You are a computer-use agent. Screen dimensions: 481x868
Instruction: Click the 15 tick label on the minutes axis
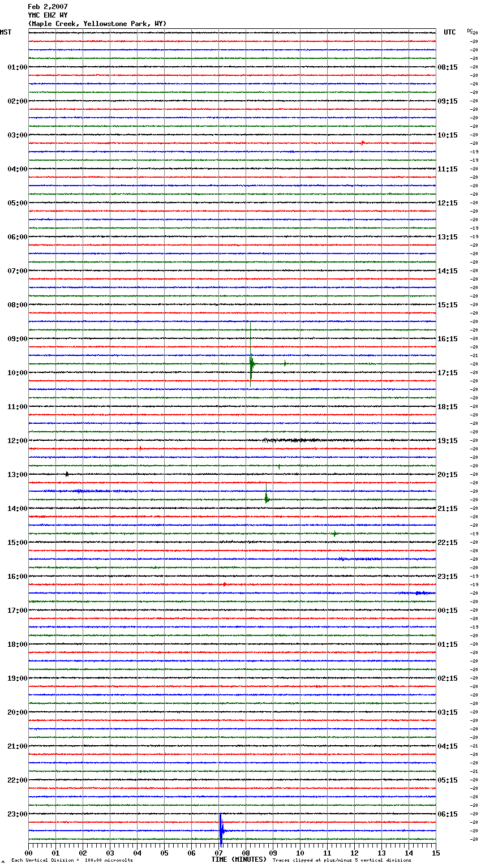pyautogui.click(x=435, y=853)
